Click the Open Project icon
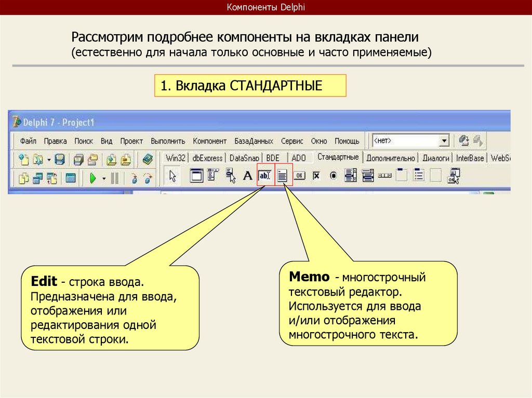This screenshot has height=398, width=532. tap(93, 159)
